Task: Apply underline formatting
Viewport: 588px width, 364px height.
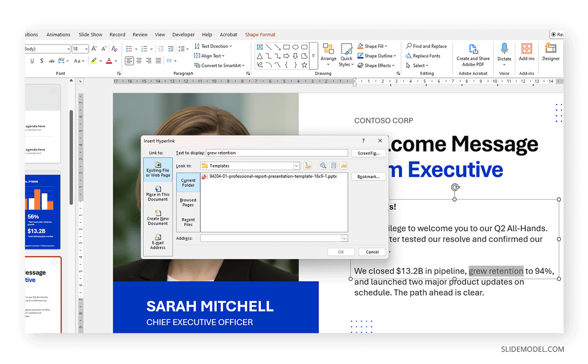Action: click(x=32, y=61)
